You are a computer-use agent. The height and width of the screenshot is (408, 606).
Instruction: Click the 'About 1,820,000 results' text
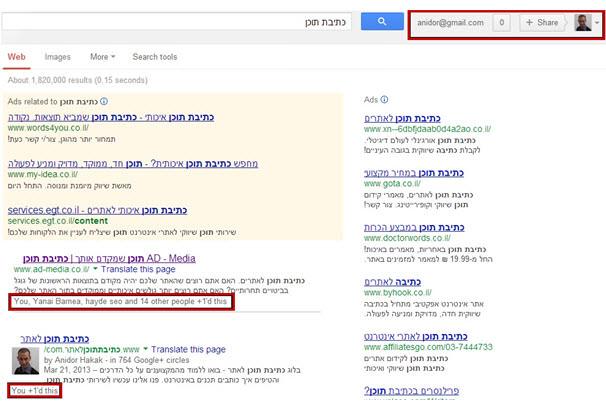point(78,80)
